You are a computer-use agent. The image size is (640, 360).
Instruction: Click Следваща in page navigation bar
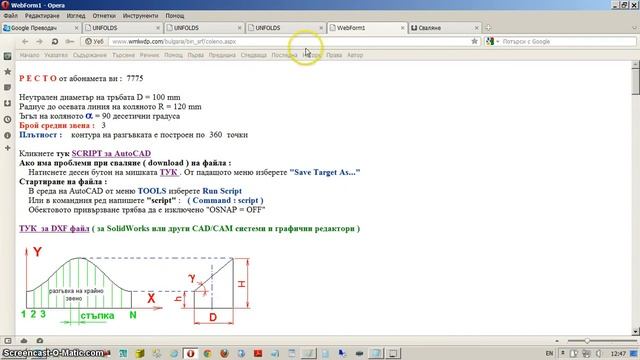[253, 55]
